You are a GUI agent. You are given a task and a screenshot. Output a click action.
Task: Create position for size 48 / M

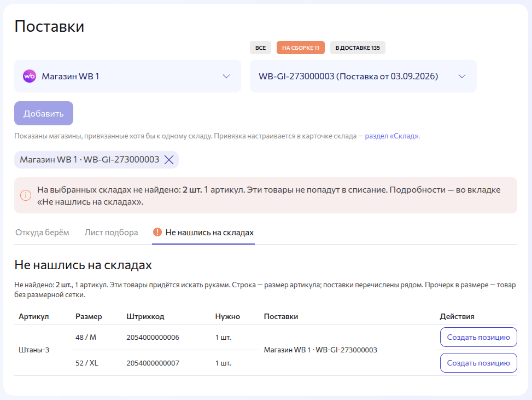coord(478,337)
